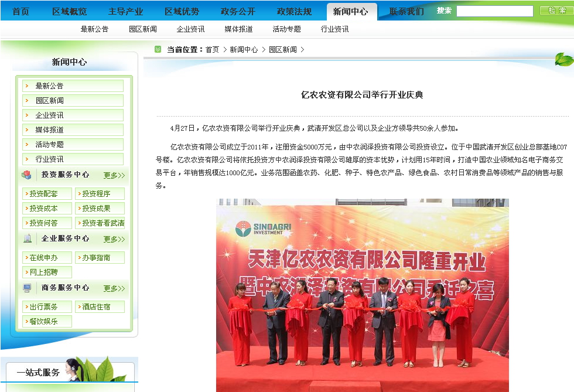Image resolution: width=574 pixels, height=392 pixels.
Task: Expand 更多>> beside 企业服务中心
Action: coord(114,239)
